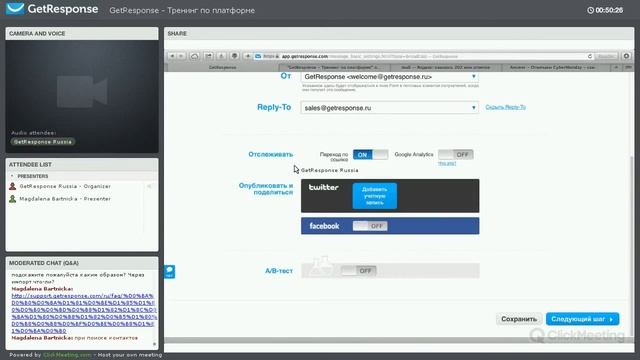
Task: Click the add-tab plus icon left of address bar
Action: coord(247,56)
